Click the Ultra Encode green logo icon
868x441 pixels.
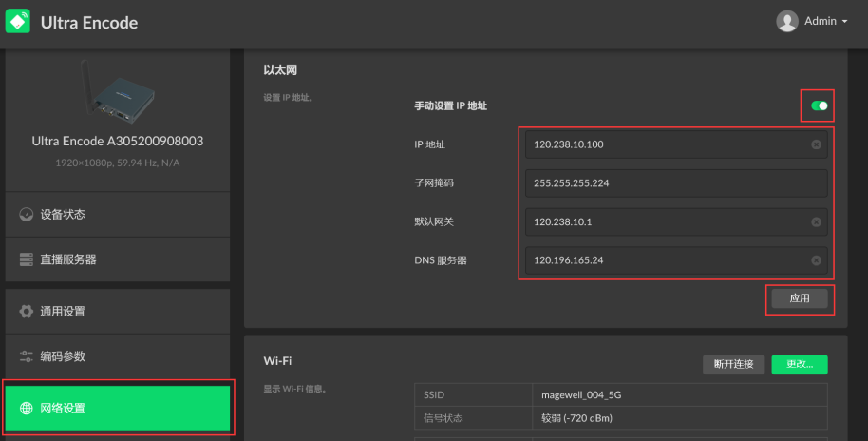coord(19,22)
